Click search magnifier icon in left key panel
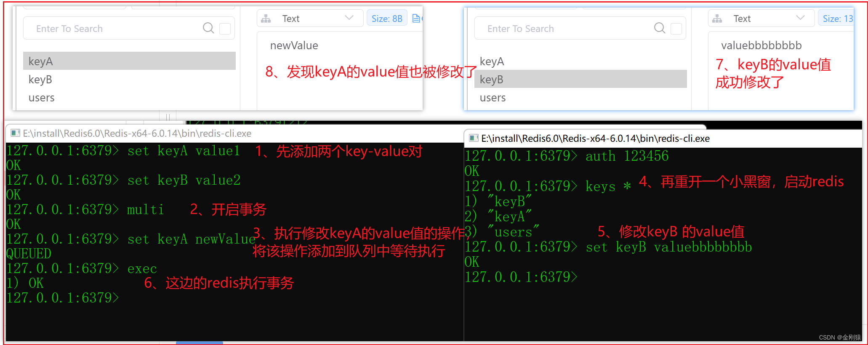The height and width of the screenshot is (345, 868). (x=208, y=28)
